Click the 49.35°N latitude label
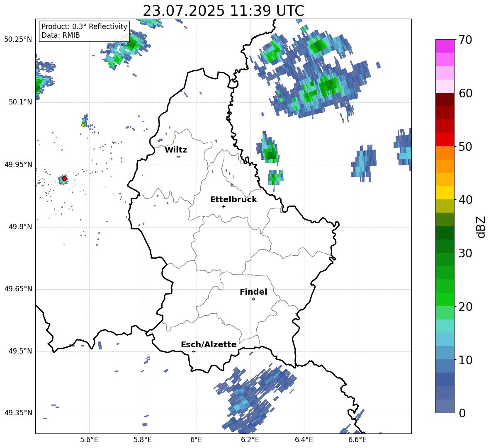 (x=18, y=413)
